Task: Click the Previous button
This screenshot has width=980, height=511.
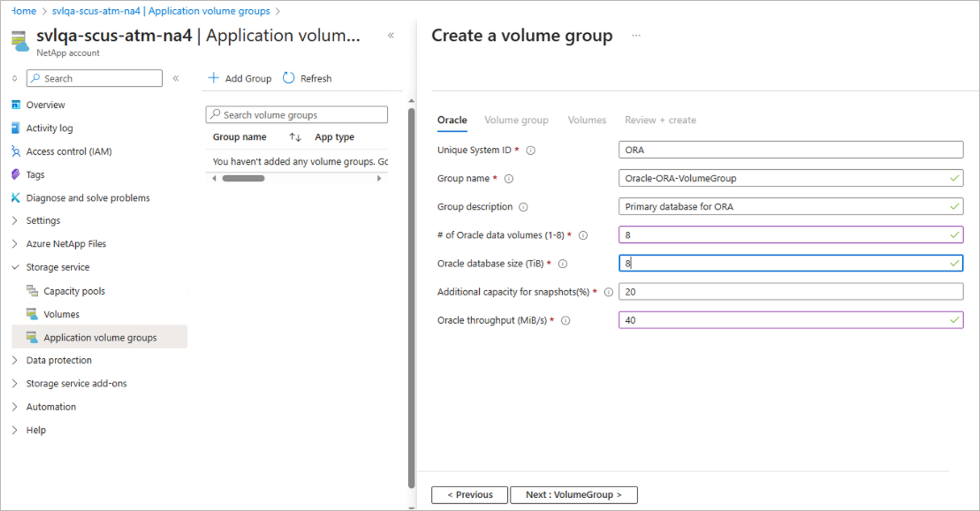Action: coord(470,494)
